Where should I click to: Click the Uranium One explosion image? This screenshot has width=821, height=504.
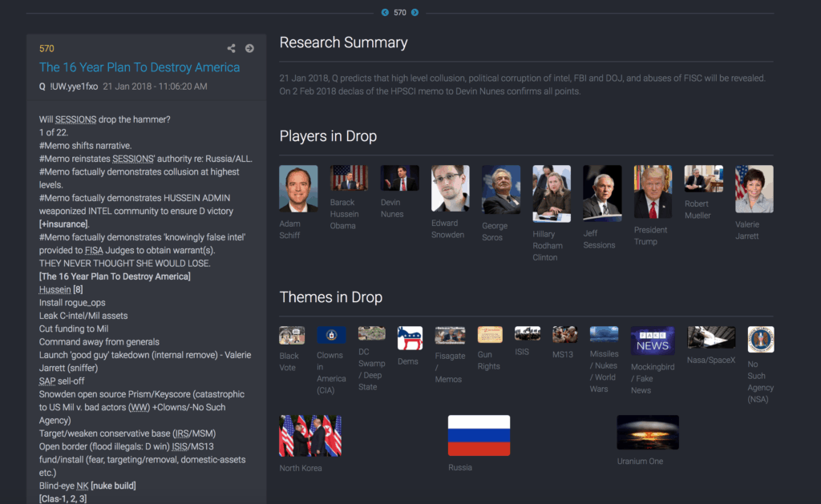tap(647, 432)
